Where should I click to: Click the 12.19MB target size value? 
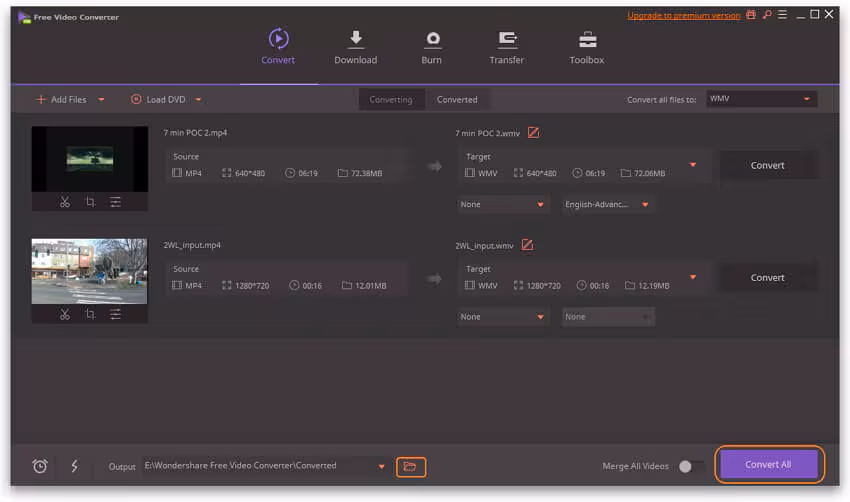click(x=654, y=286)
